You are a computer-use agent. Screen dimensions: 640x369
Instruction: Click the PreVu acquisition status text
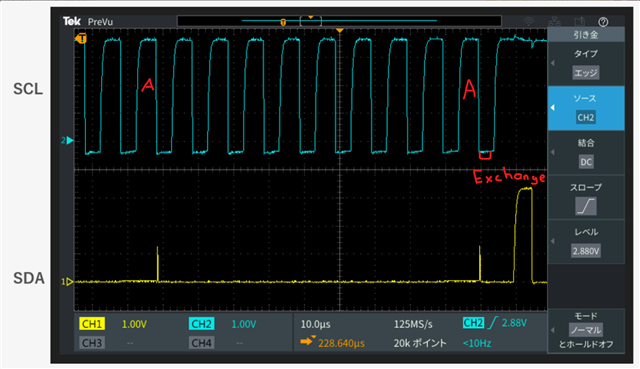[100, 22]
